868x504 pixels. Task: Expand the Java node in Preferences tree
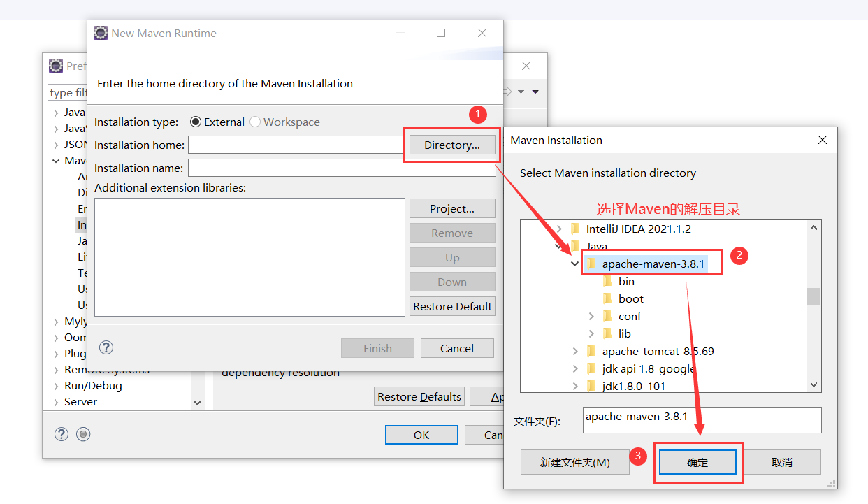click(56, 113)
